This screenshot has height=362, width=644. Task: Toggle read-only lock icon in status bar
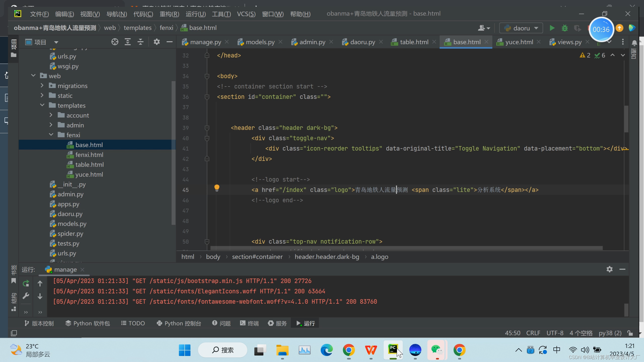630,333
